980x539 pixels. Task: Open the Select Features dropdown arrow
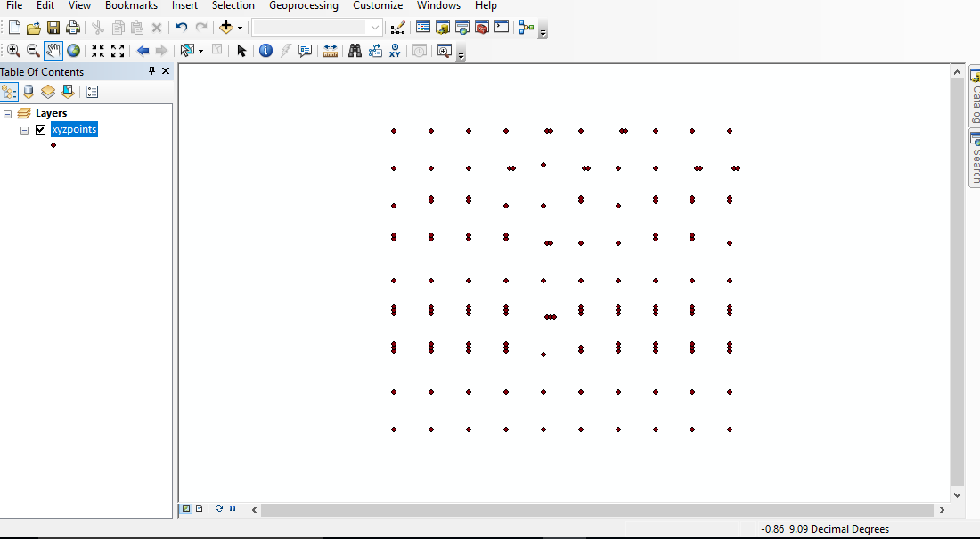200,52
